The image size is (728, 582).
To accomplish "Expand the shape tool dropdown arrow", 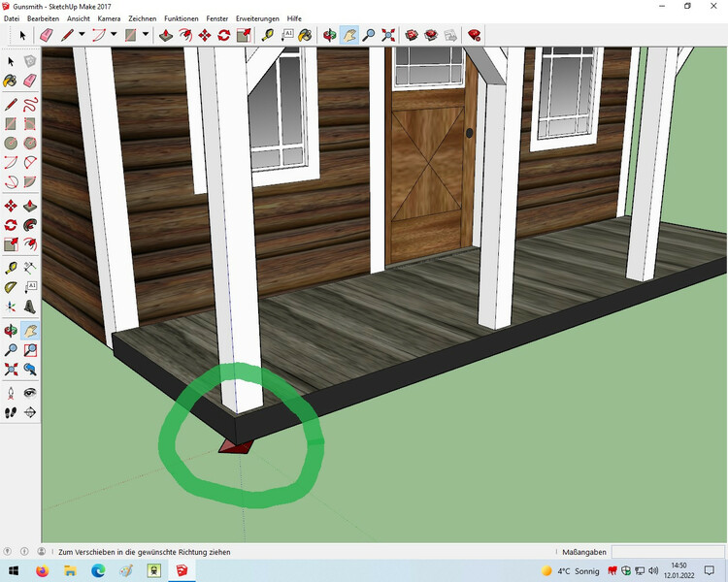I will pos(146,35).
